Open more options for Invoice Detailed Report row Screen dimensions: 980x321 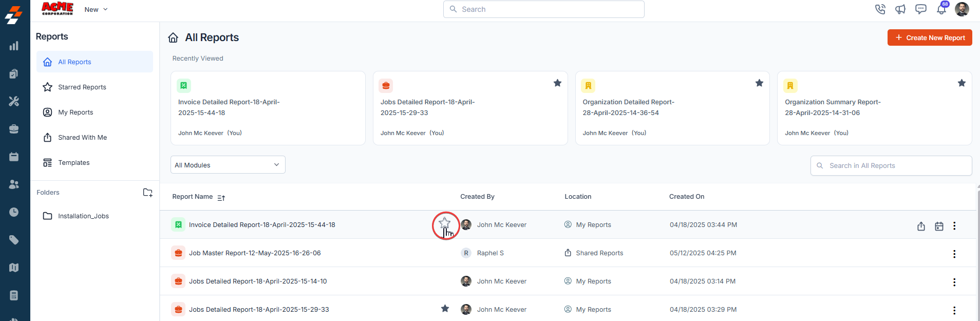coord(954,226)
